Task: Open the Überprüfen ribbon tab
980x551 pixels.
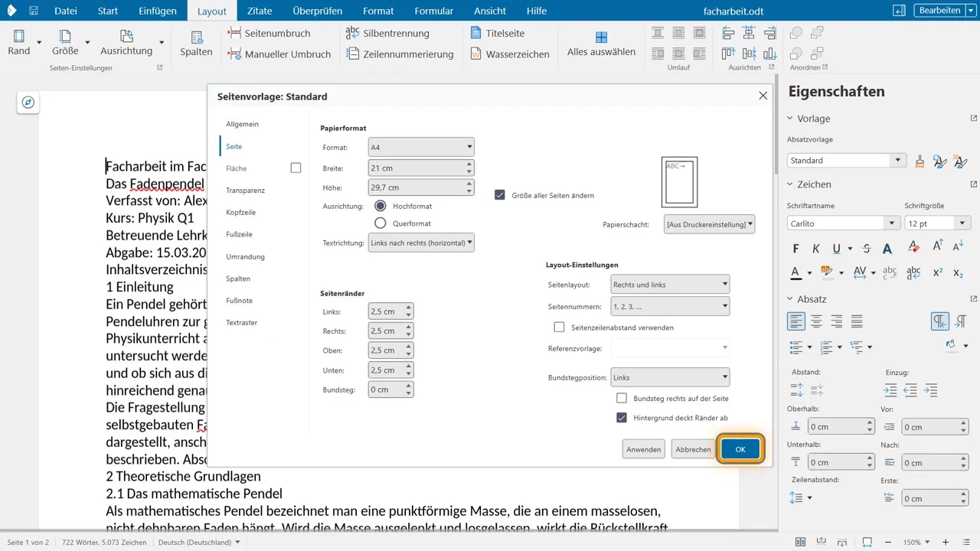Action: click(318, 11)
